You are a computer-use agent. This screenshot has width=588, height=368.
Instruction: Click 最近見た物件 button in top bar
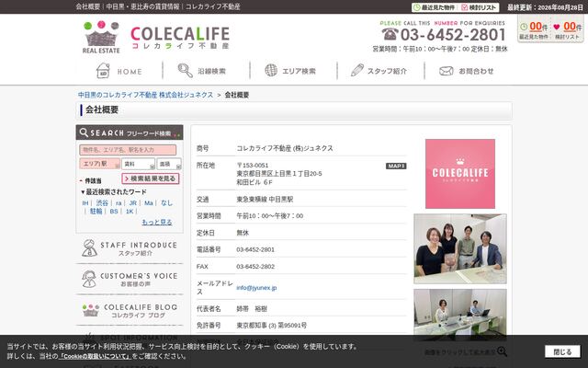coord(435,7)
